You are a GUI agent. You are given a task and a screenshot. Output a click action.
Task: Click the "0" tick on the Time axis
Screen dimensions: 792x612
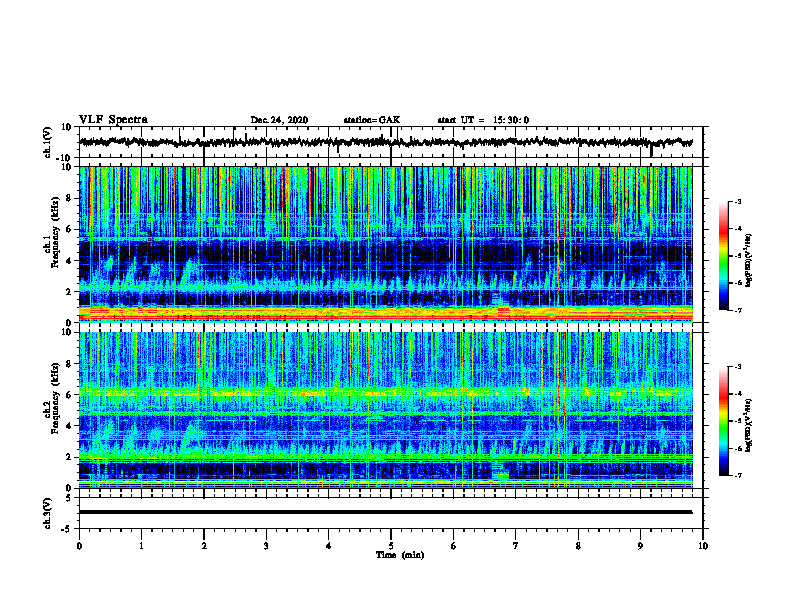point(79,546)
